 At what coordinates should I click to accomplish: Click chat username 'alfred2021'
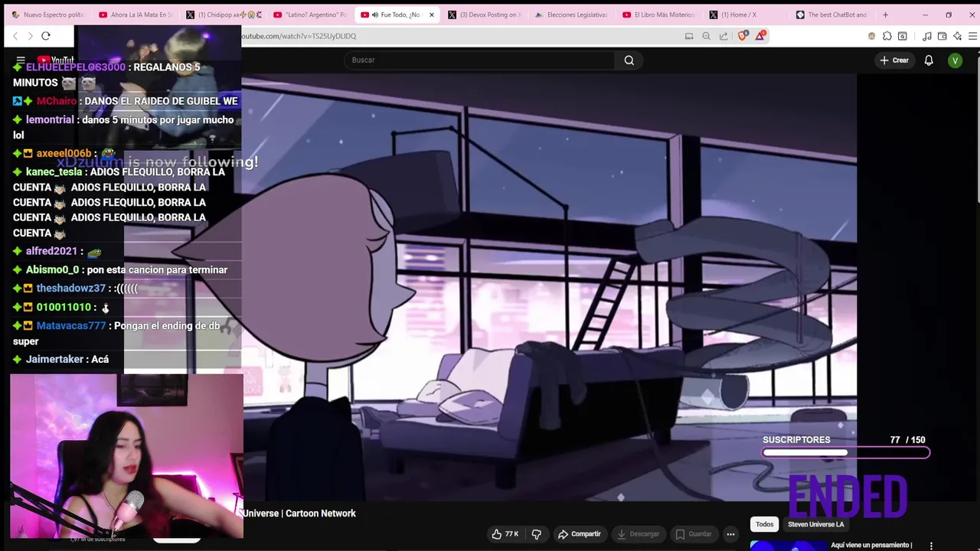(x=51, y=252)
